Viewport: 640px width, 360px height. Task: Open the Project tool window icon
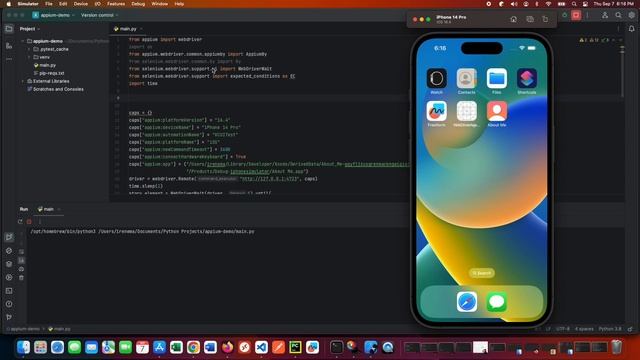[9, 29]
